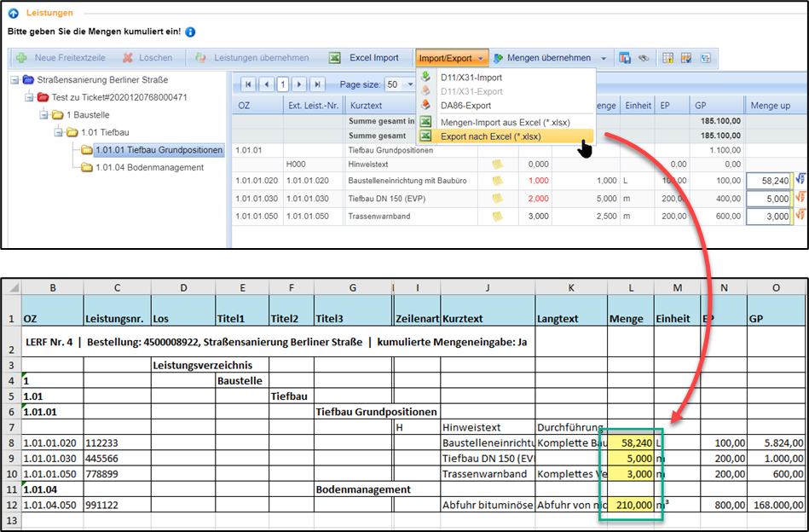Click the blue info icon beside the hint text
The width and height of the screenshot is (809, 532).
(190, 32)
